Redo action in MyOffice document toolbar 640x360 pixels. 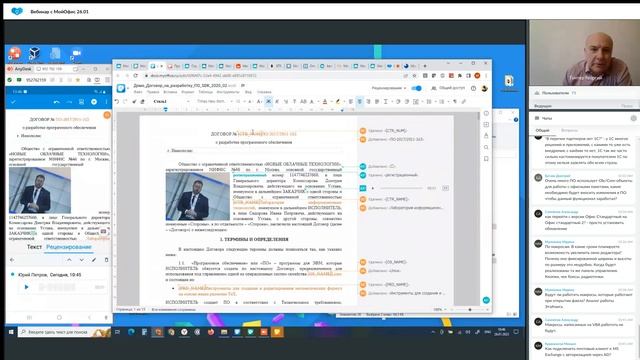pos(125,101)
